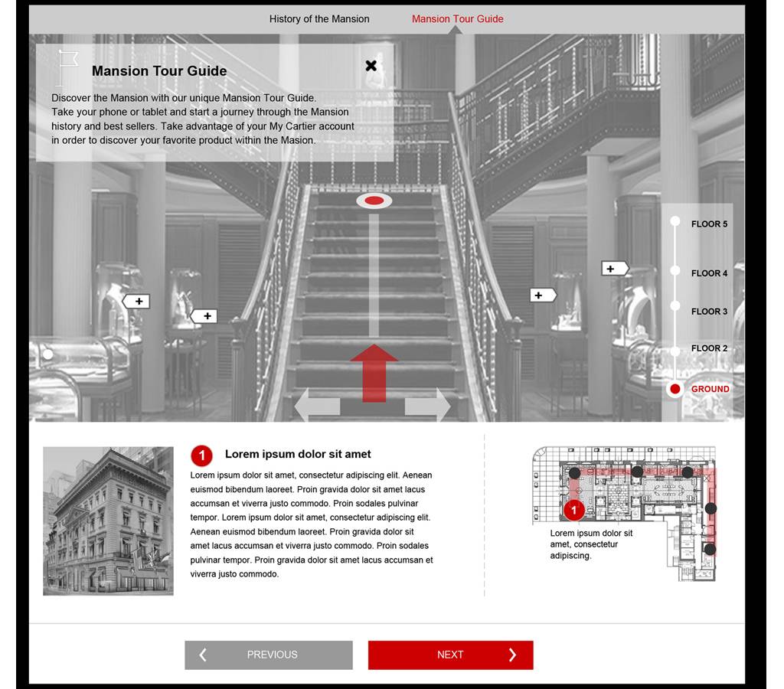Expand the plus tag beside the left stair railing
The image size is (784, 689).
[x=204, y=316]
